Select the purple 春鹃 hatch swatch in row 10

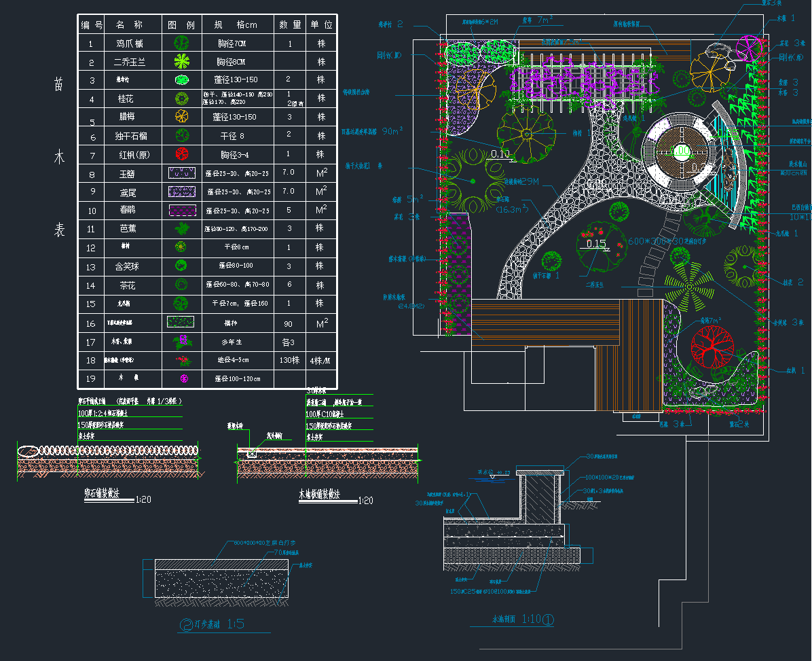click(x=182, y=211)
